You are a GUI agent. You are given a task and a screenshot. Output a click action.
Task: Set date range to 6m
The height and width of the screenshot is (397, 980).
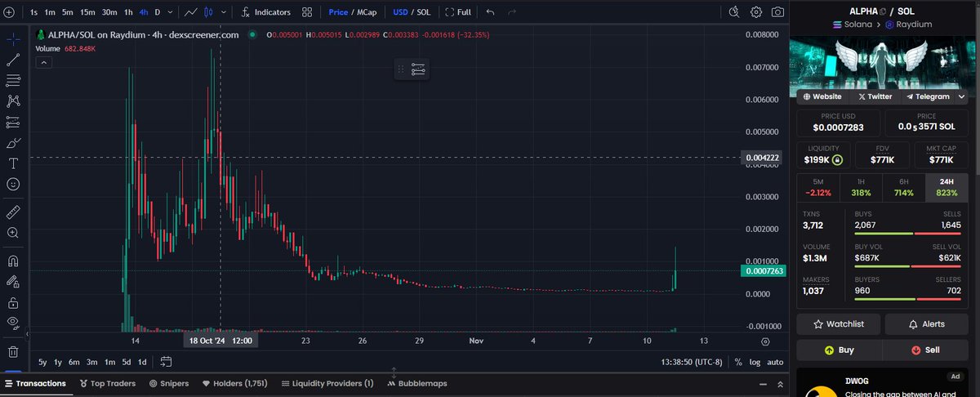point(73,362)
